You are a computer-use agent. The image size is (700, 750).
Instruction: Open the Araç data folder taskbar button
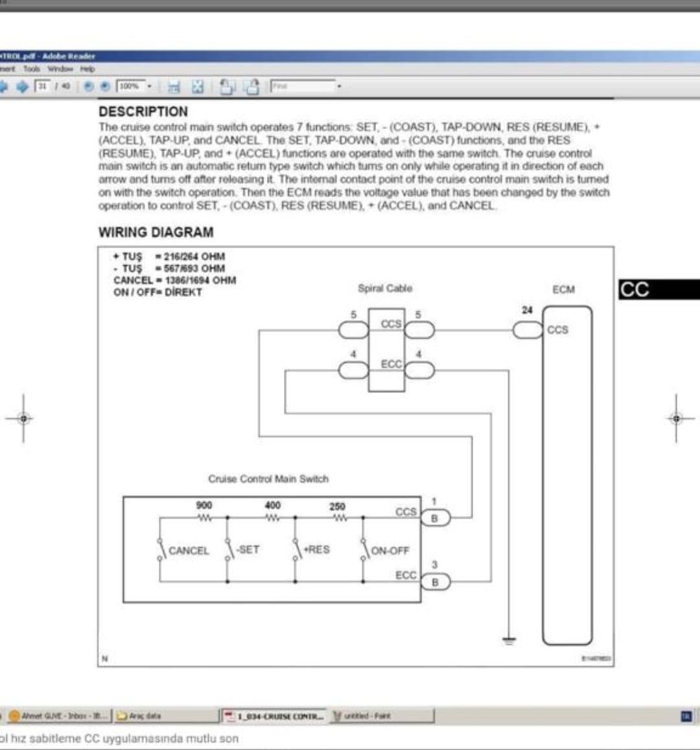(x=139, y=716)
